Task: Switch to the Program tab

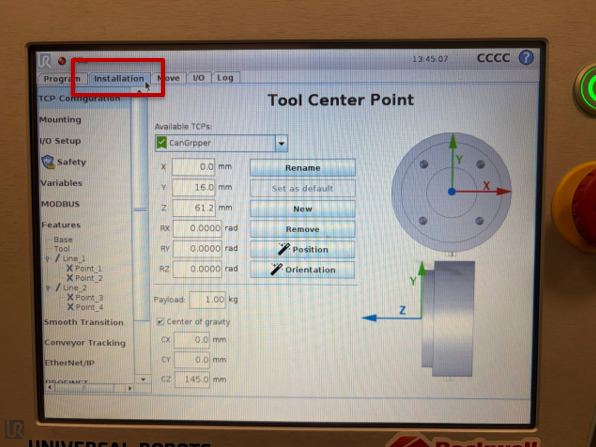Action: 62,79
